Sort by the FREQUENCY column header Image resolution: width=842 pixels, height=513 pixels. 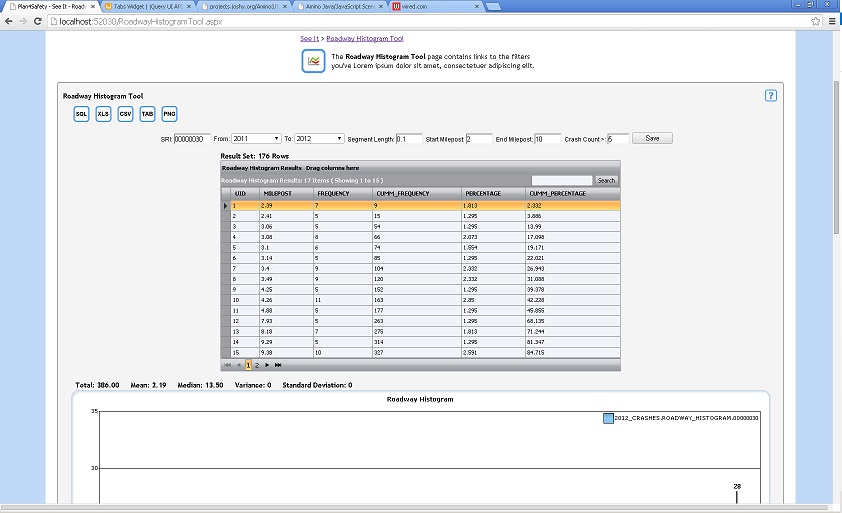[x=343, y=193]
